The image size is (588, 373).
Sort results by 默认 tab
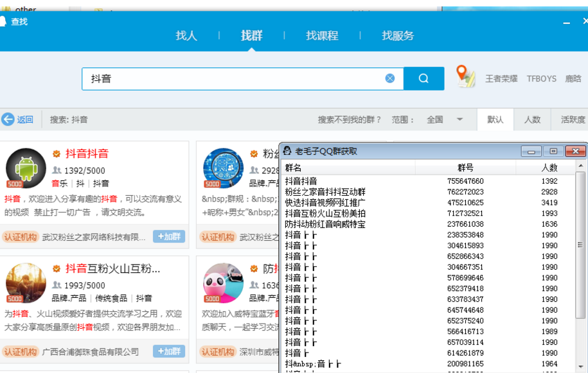point(495,119)
